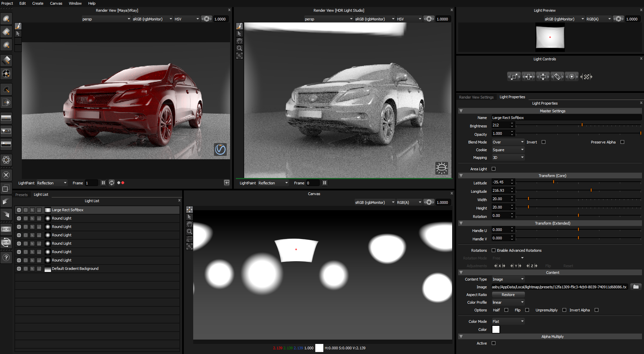Screen dimensions: 644x354
Task: Click the sun light icon in left toolbar
Action: pyautogui.click(x=6, y=103)
